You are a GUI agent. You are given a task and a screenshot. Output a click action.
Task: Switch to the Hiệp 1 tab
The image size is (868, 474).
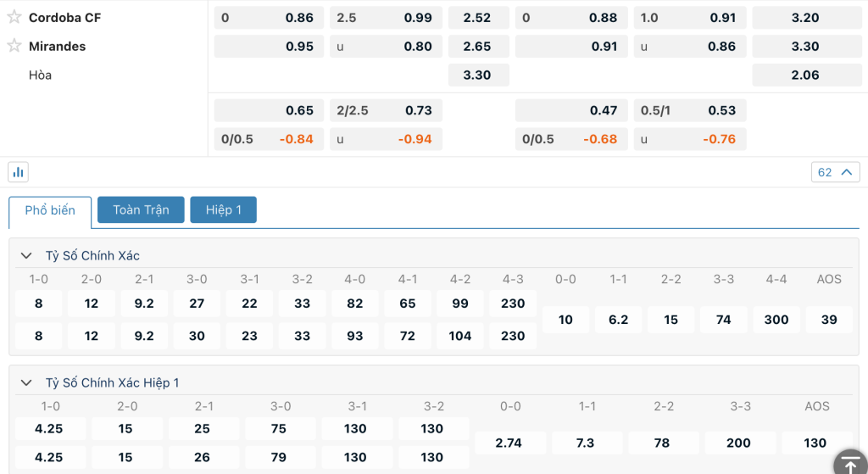(223, 210)
